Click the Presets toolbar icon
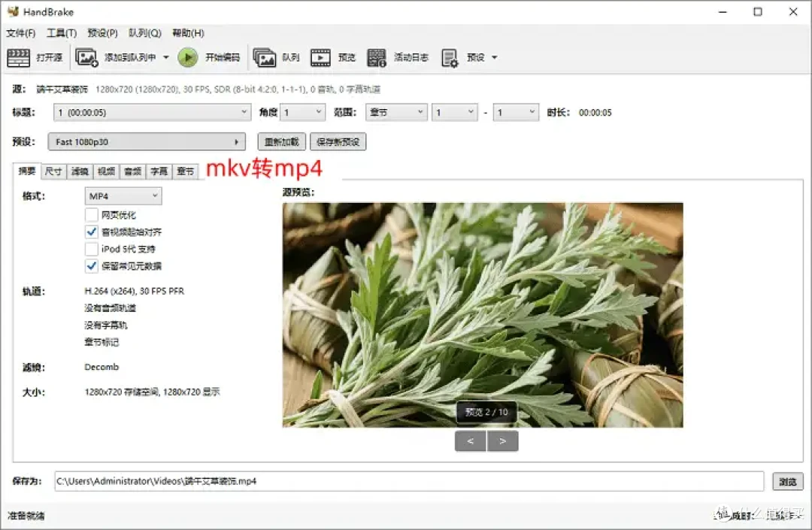The image size is (812, 530). tap(450, 57)
